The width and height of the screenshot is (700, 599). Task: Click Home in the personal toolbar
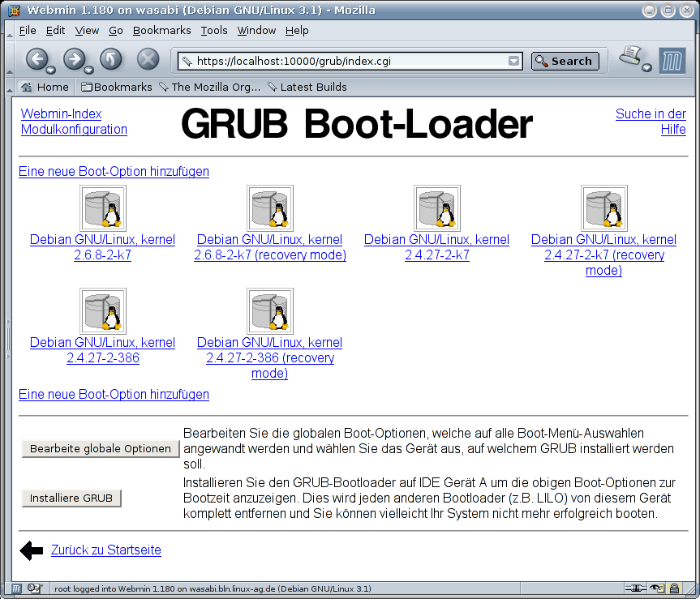point(45,87)
